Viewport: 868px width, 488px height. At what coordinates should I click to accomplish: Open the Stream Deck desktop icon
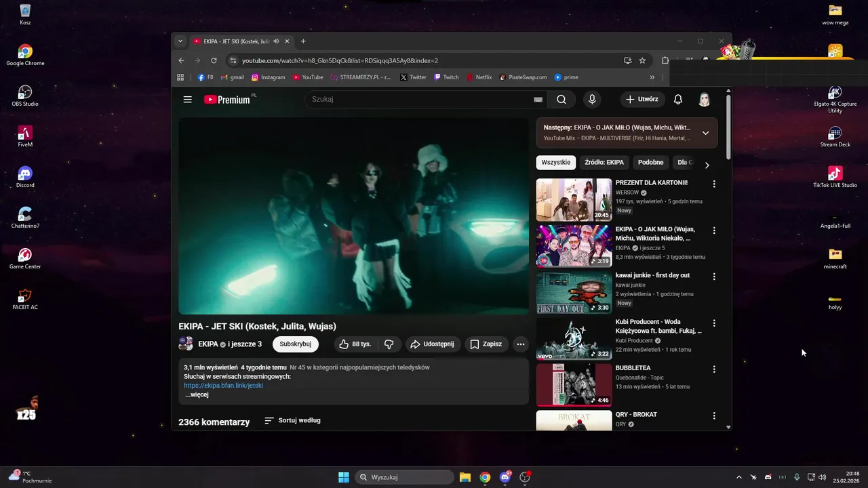coord(835,136)
